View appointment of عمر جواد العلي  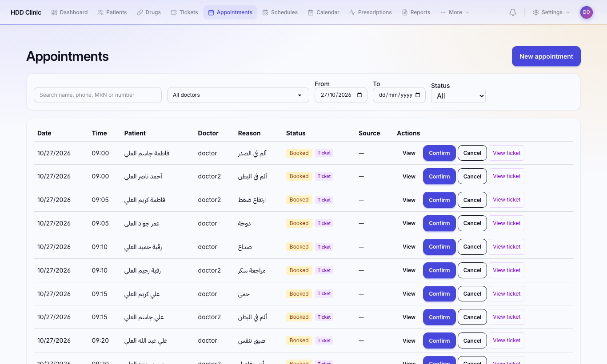[409, 223]
